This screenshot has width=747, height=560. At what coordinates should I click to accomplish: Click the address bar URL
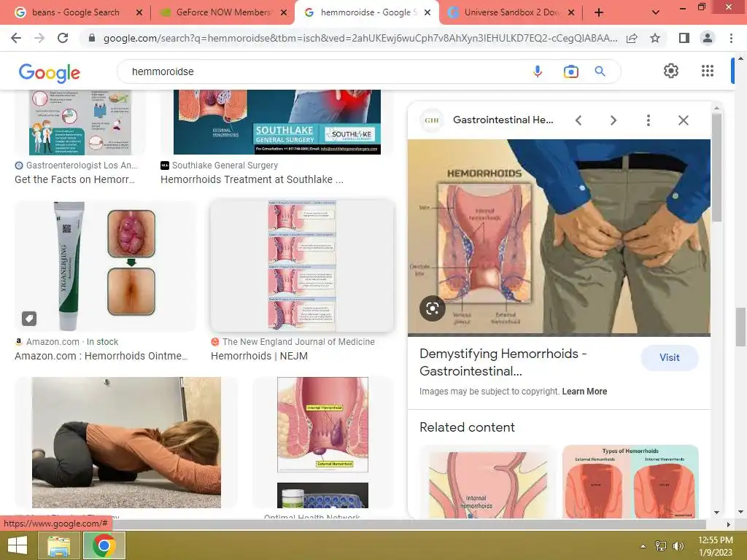click(360, 38)
